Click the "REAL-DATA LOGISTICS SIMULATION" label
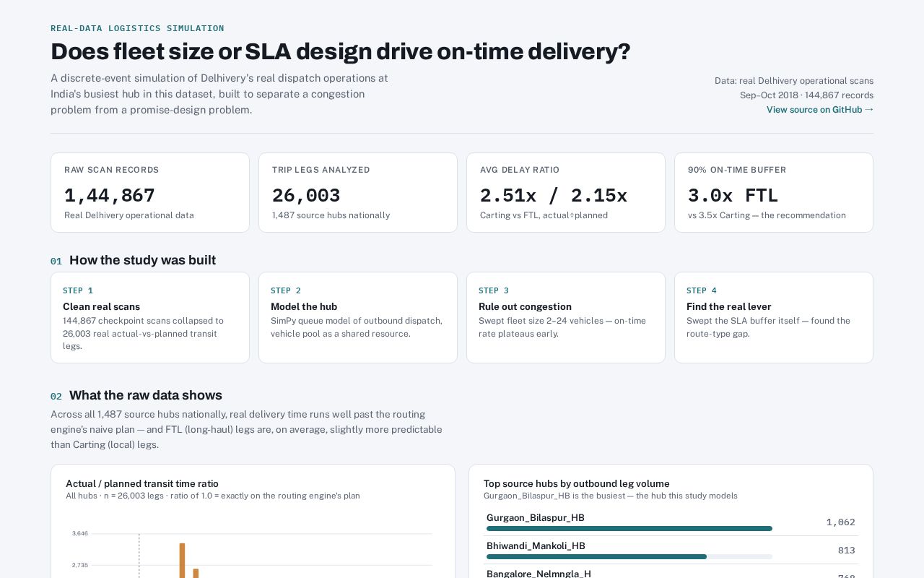The image size is (924, 578). 137,28
